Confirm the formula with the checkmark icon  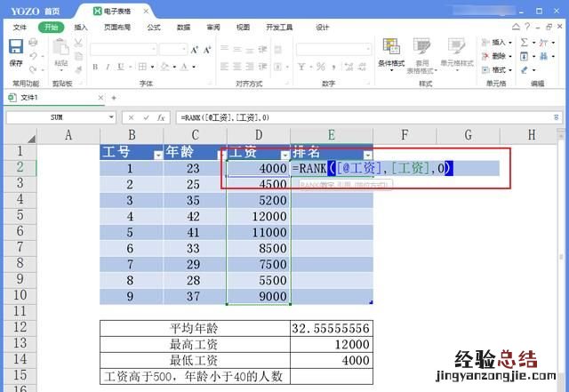tap(146, 116)
